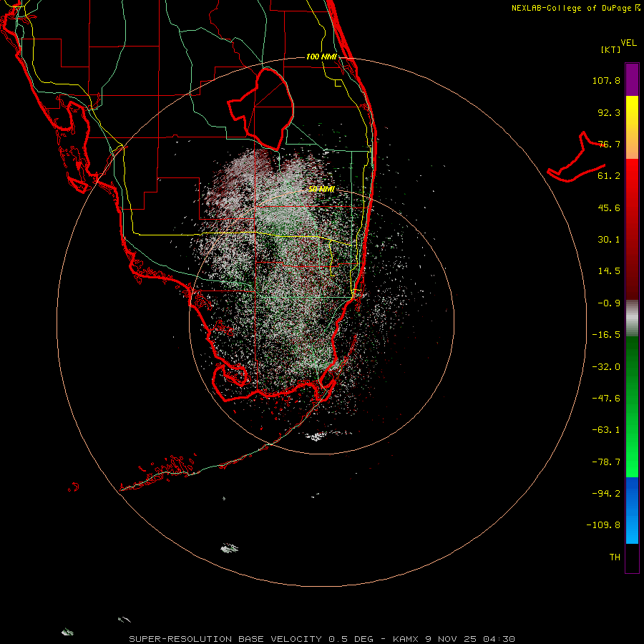Screen dimensions: 644x644
Task: Click Lake Okeechobee outline on the map
Action: click(260, 109)
